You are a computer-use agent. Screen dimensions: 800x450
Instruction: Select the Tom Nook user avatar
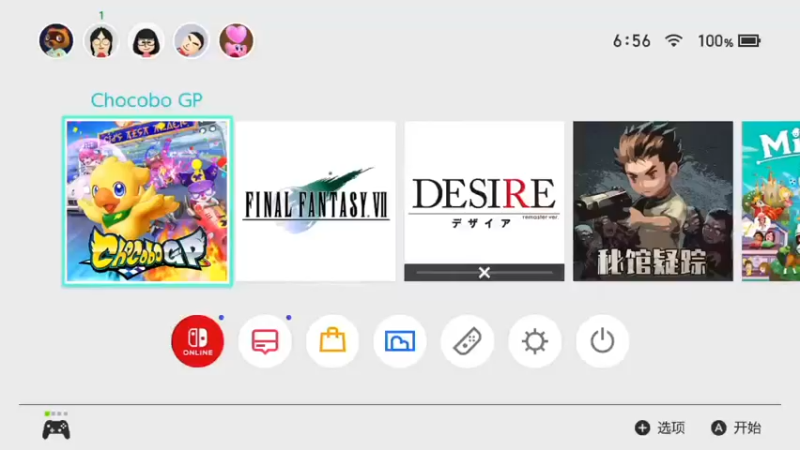(x=56, y=40)
